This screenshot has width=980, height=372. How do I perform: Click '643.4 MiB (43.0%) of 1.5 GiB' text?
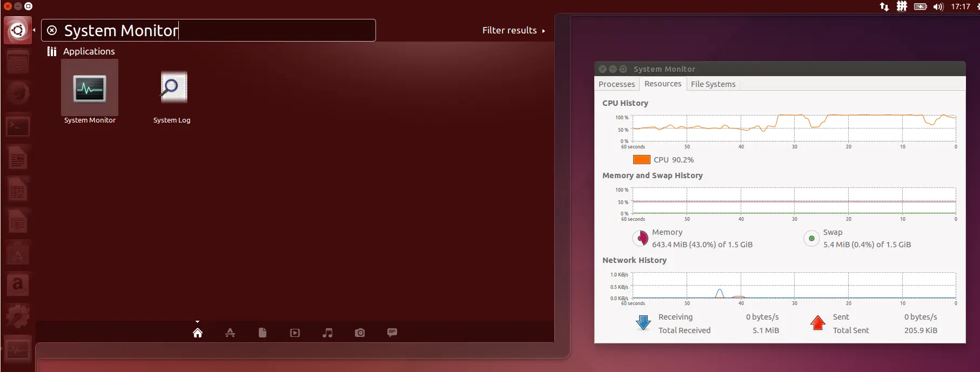tap(702, 245)
